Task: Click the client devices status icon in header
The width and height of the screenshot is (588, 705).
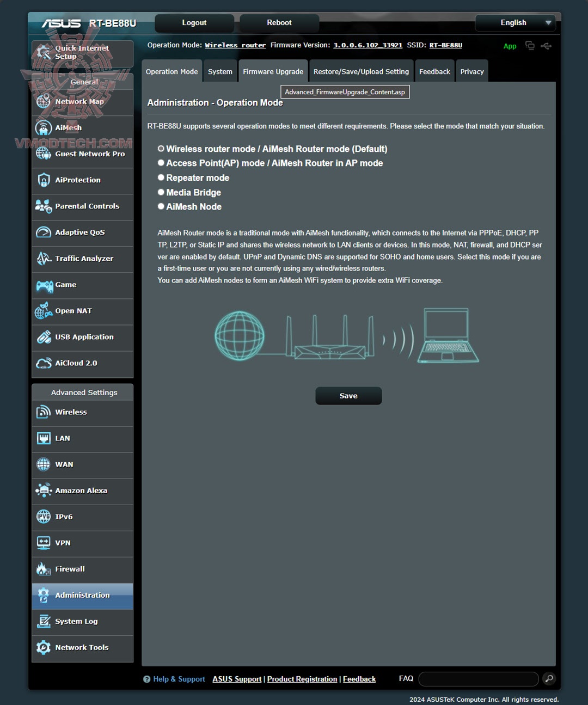Action: 530,45
